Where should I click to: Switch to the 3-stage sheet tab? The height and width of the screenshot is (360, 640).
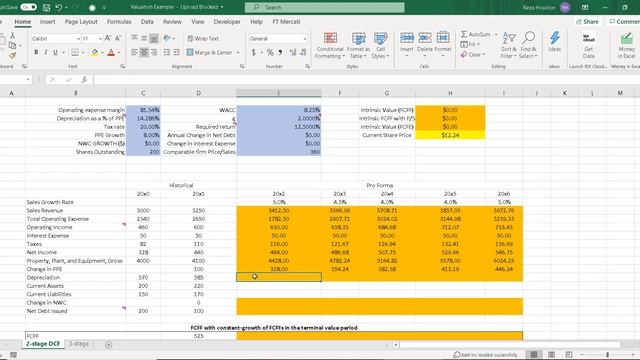coord(78,344)
